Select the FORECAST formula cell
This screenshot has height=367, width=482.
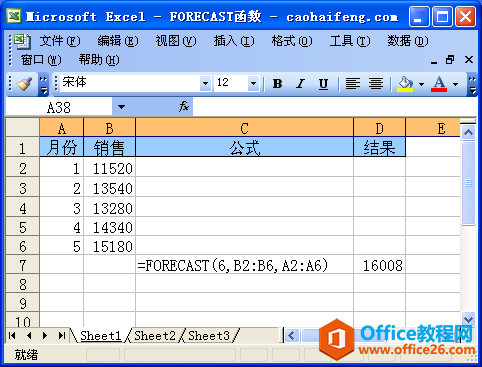[245, 265]
